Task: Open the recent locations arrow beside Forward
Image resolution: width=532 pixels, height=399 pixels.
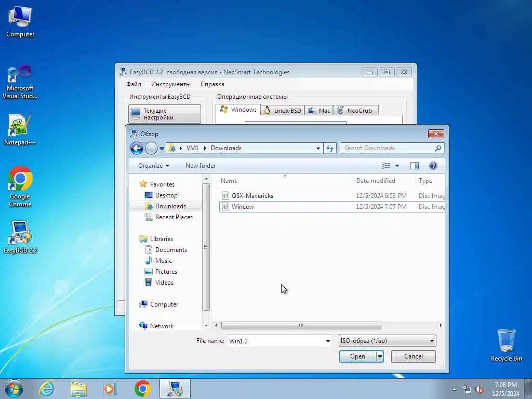Action: (x=162, y=149)
